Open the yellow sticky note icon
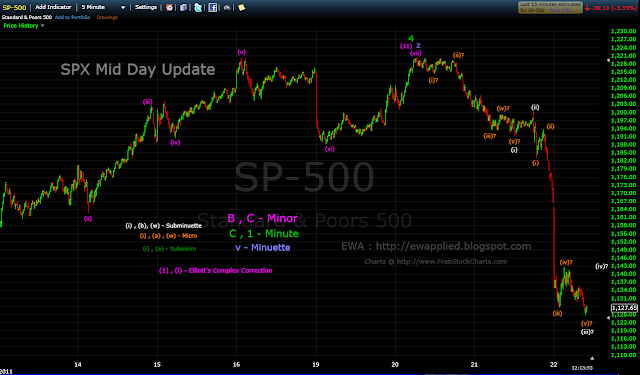This screenshot has height=375, width=640. click(242, 7)
